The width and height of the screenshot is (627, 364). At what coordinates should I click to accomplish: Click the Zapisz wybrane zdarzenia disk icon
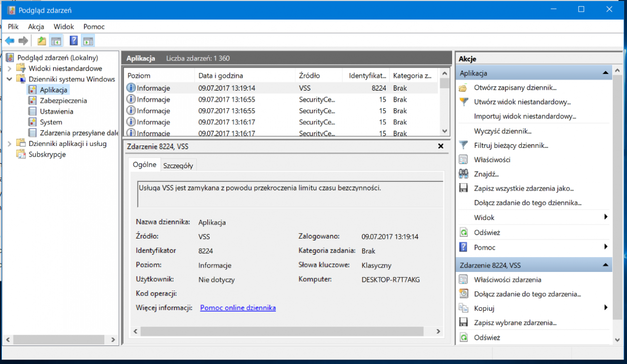pos(463,323)
